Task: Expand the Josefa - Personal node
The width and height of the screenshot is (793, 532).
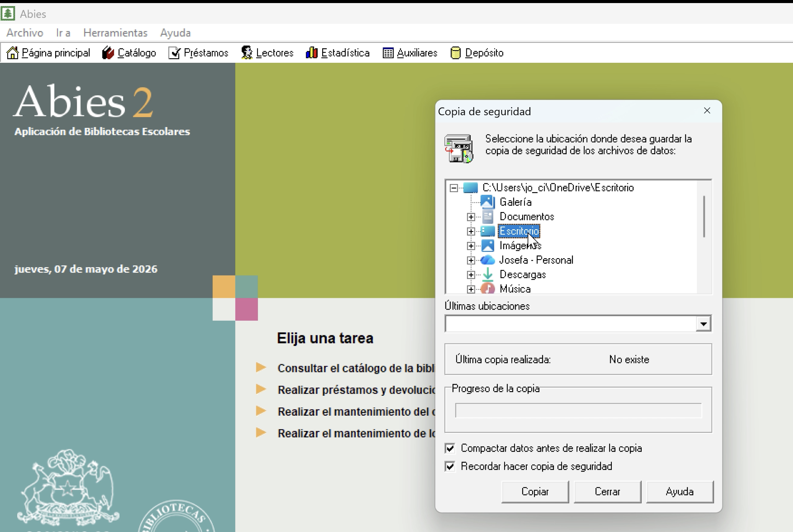Action: point(471,261)
